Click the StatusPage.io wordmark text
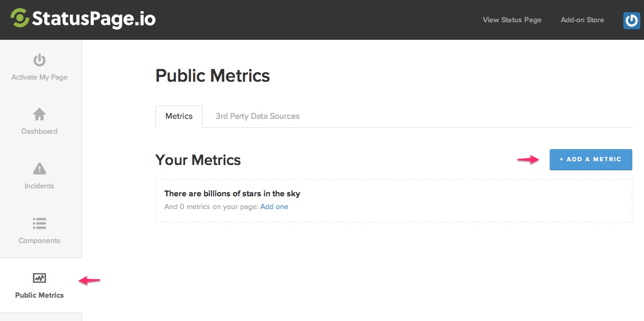Screen dimensions: 644x321 (94, 19)
